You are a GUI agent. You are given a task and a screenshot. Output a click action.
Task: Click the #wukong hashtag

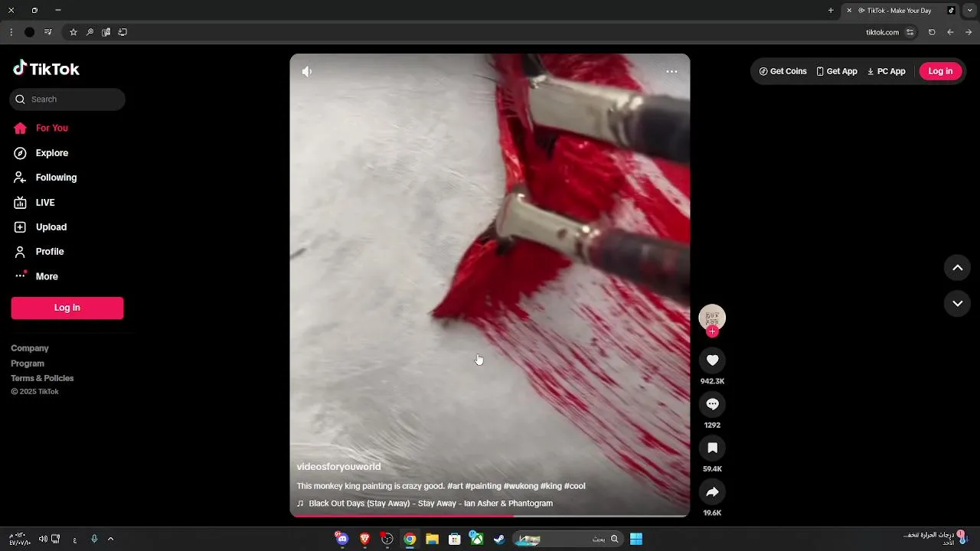521,486
